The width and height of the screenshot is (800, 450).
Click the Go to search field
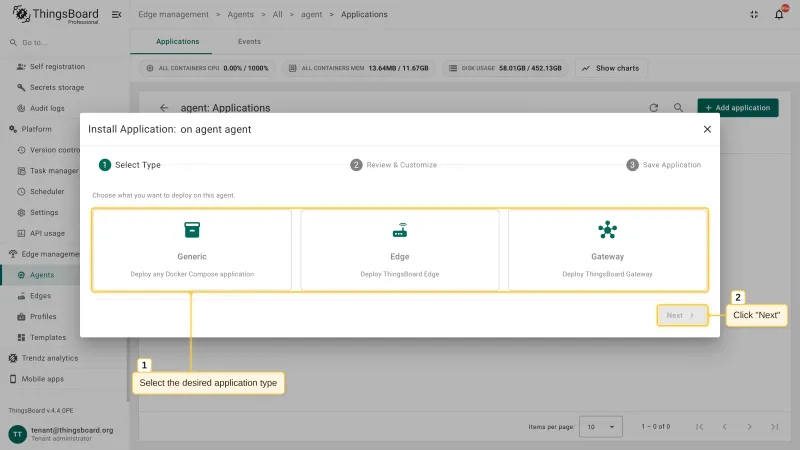coord(64,42)
